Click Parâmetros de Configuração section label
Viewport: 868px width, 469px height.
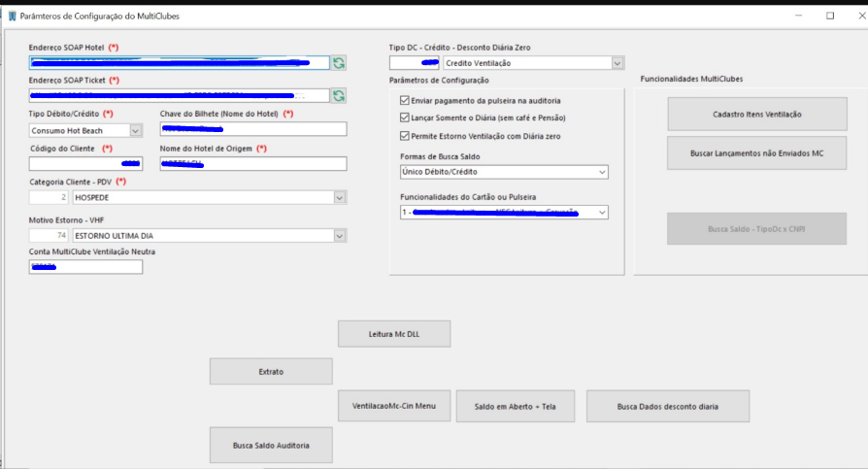[x=439, y=81]
